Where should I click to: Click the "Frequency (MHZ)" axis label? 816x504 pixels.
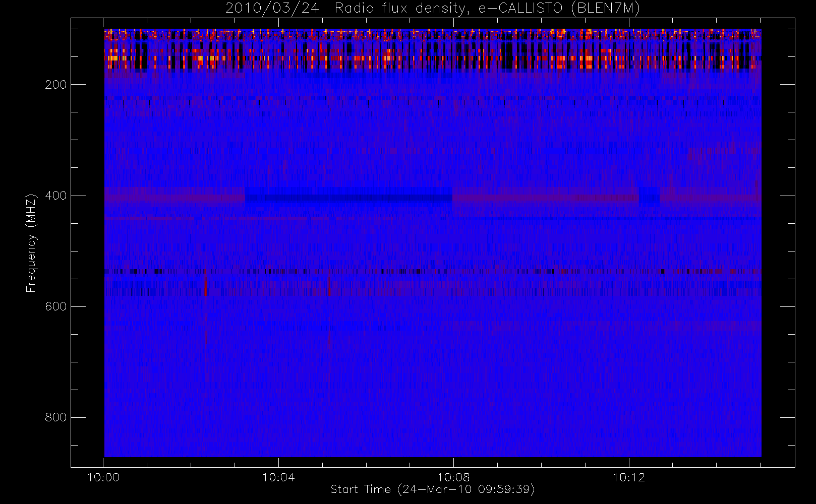tap(31, 243)
